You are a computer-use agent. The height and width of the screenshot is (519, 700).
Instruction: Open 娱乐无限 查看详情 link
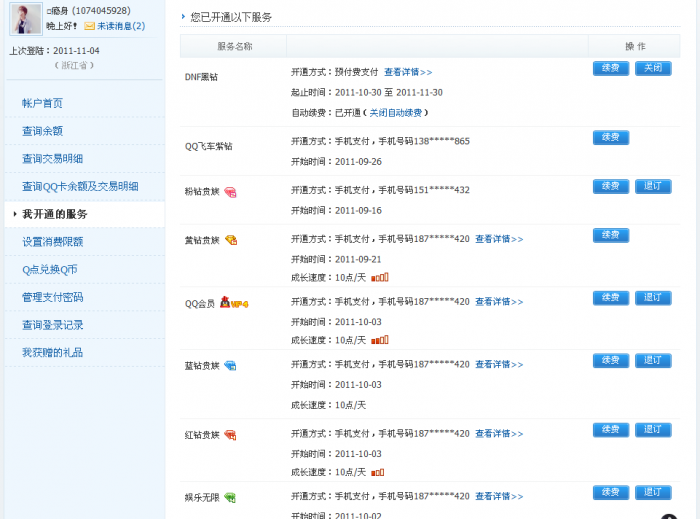pyautogui.click(x=499, y=497)
